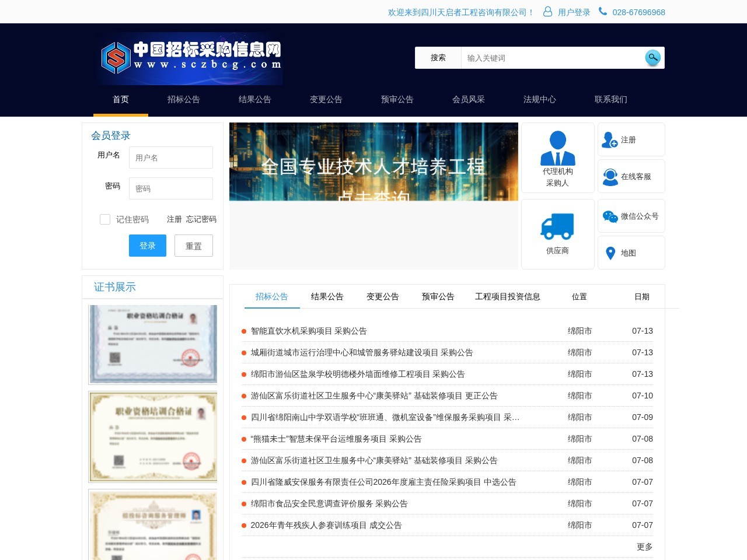The height and width of the screenshot is (560, 747).
Task: Switch to 工程项目投资信息 tab
Action: click(508, 296)
